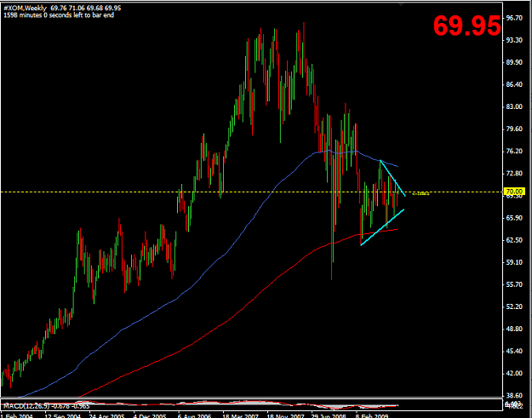
Task: Click the large red 69.95 price display
Action: (x=466, y=26)
